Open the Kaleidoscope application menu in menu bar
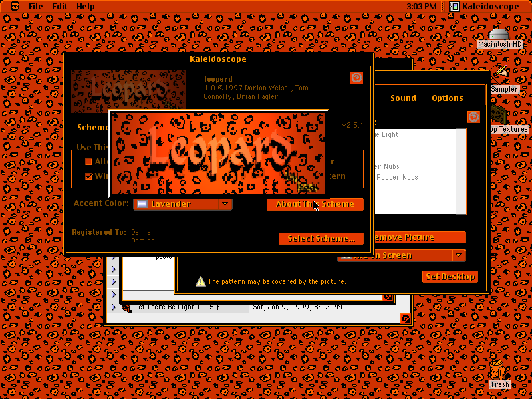 click(x=484, y=7)
